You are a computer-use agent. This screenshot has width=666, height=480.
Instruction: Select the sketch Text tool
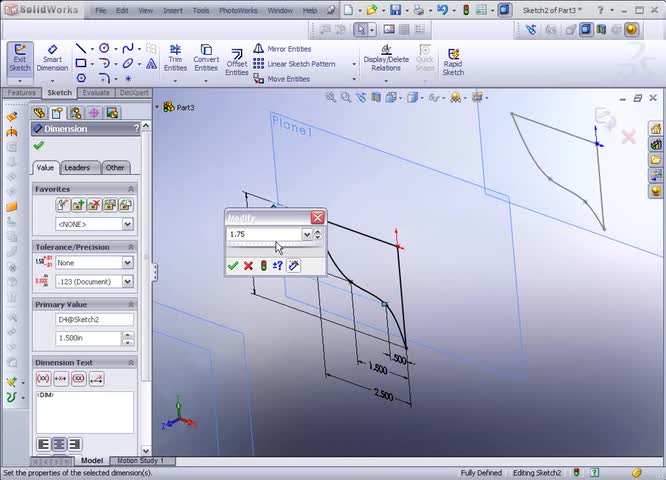pyautogui.click(x=151, y=64)
